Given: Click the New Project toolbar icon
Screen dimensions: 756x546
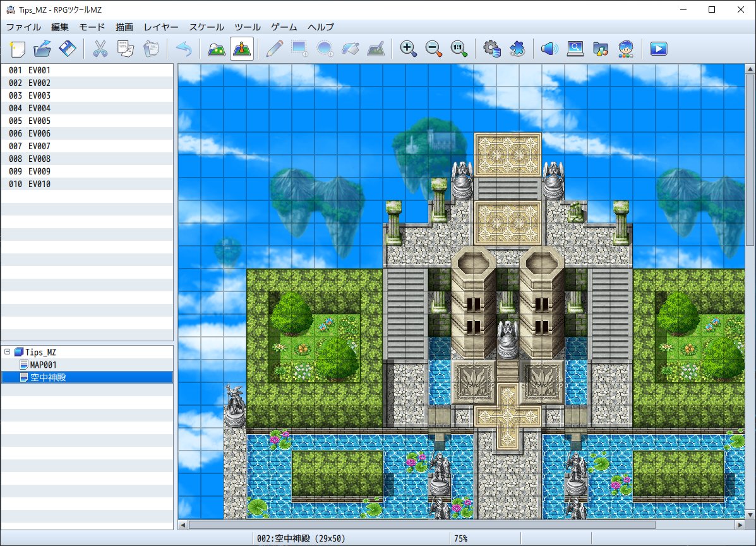Looking at the screenshot, I should 17,49.
